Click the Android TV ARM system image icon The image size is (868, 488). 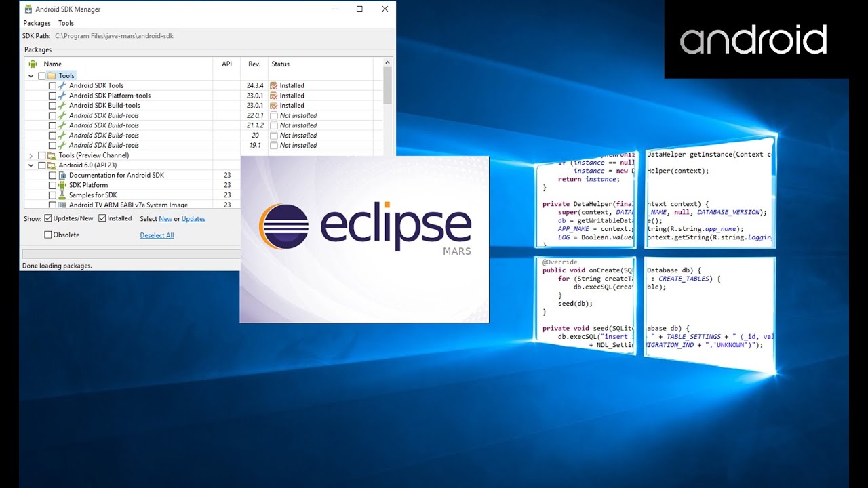(62, 205)
